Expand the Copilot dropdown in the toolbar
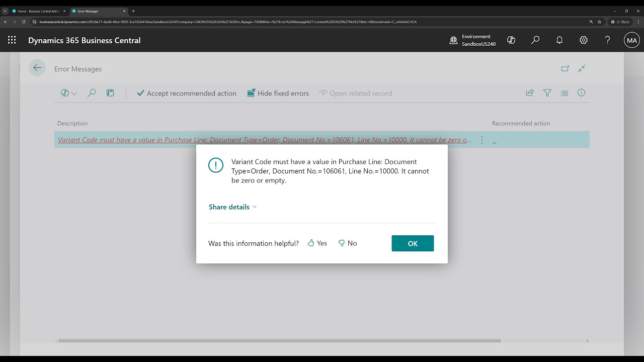644x362 pixels. tap(68, 93)
